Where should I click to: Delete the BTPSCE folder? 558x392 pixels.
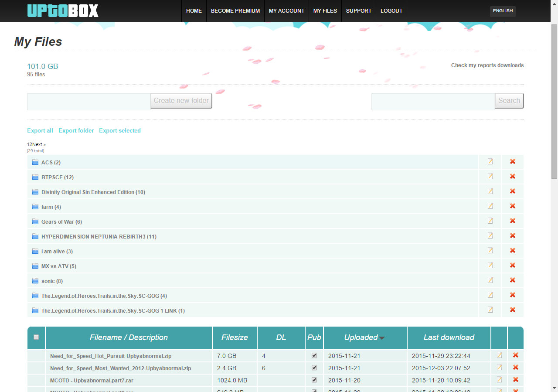pos(513,177)
